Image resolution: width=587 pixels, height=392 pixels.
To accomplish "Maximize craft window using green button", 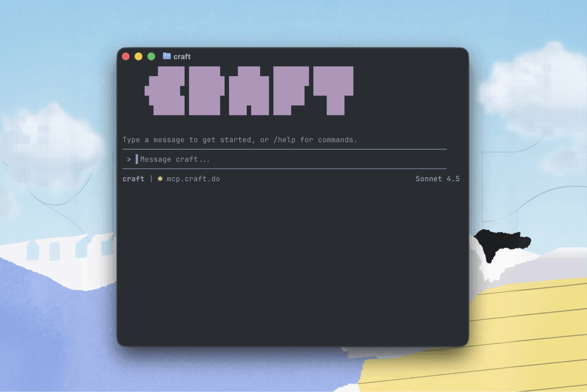I will point(151,56).
